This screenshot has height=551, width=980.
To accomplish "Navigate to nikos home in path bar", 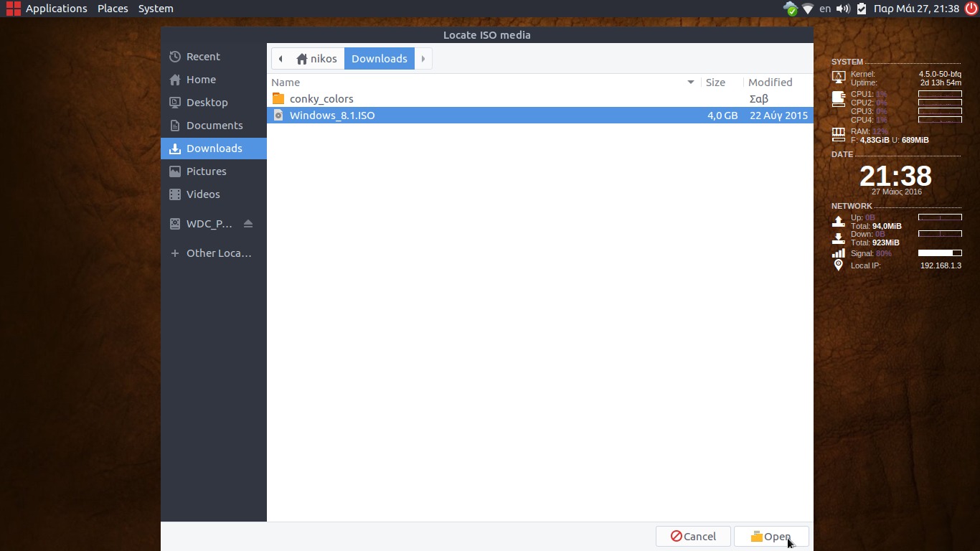I will tap(316, 59).
